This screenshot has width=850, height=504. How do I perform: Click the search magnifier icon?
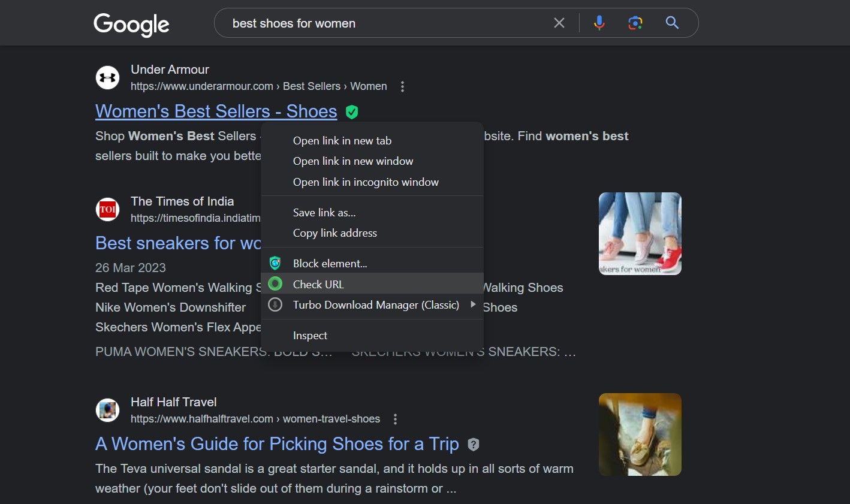671,22
